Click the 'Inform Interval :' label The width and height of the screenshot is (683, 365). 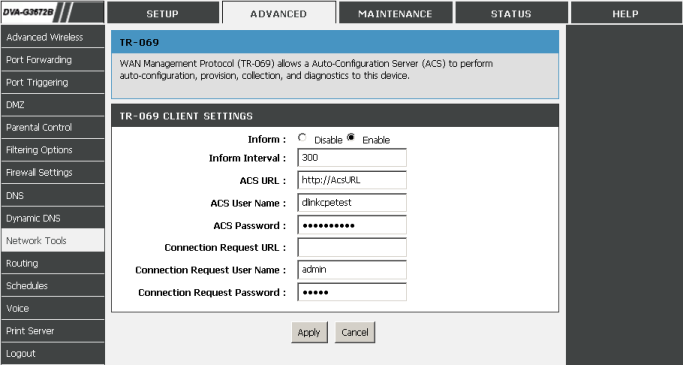[247, 158]
